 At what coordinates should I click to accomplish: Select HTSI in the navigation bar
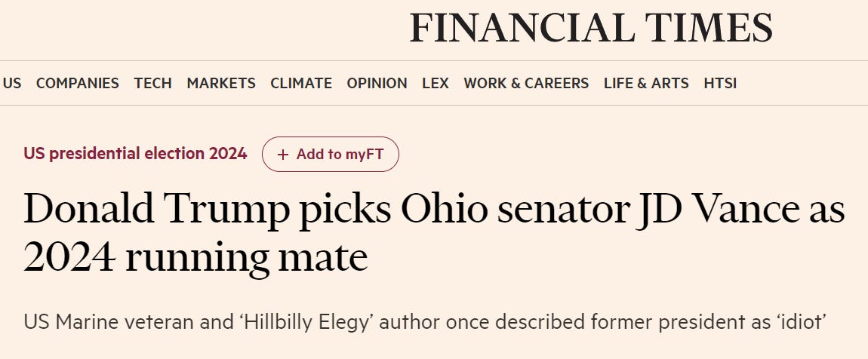click(720, 84)
